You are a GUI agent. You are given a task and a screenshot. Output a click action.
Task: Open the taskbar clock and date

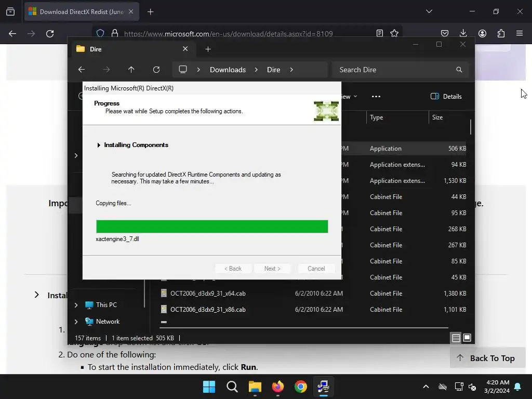pos(497,387)
